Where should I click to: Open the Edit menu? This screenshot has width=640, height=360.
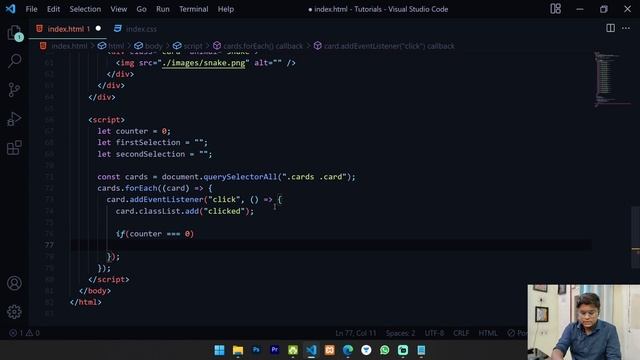53,9
